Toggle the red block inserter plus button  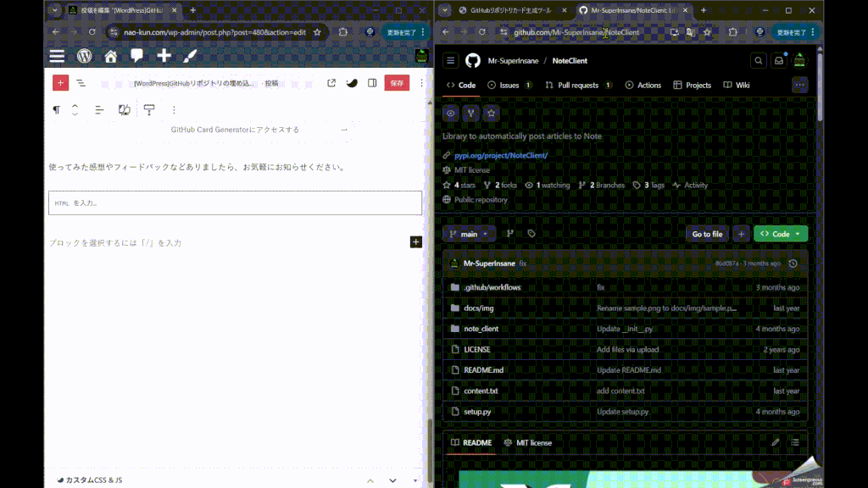point(60,83)
